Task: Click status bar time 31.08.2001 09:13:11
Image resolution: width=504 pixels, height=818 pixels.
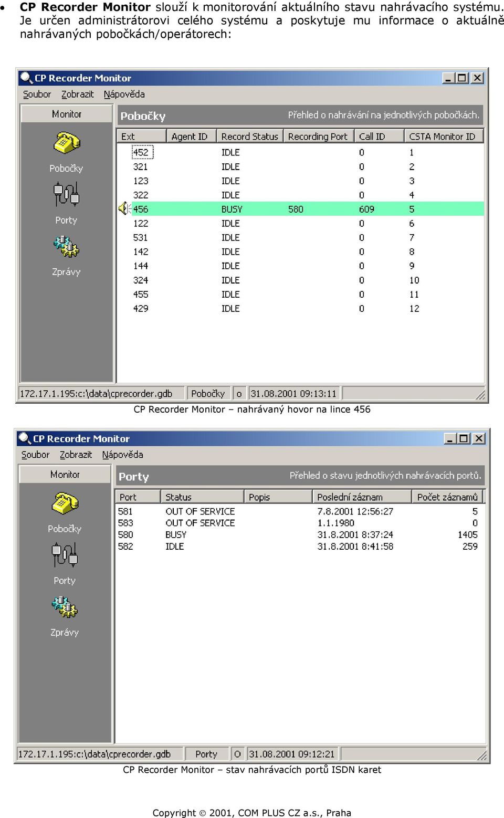Action: coord(293,394)
